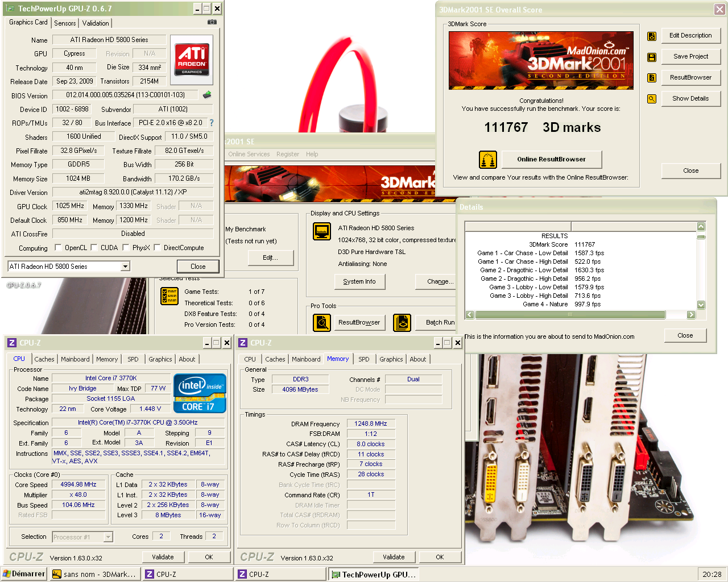Image resolution: width=728 pixels, height=582 pixels.
Task: Click the Close button in GPU-Z
Action: (198, 267)
